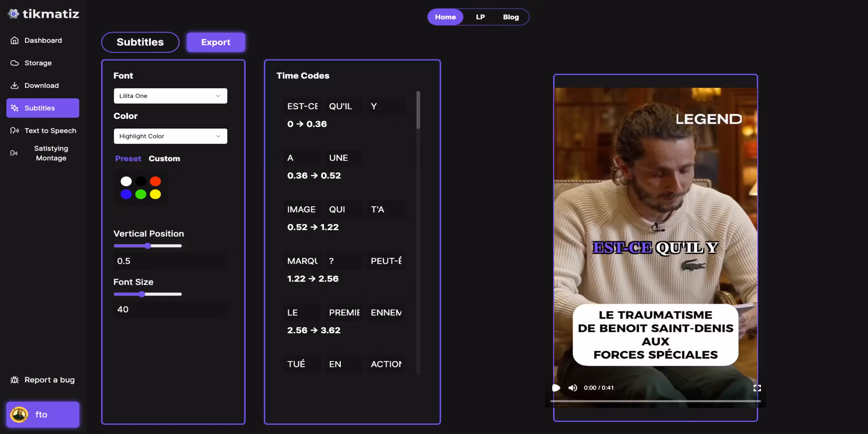Enter fullscreen on the video preview
The width and height of the screenshot is (868, 434).
tap(757, 388)
